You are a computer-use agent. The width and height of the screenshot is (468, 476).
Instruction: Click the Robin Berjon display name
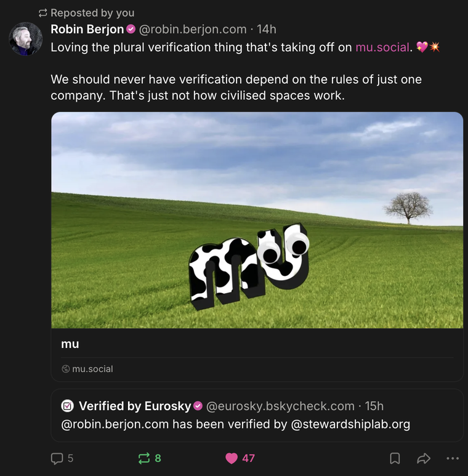coord(87,30)
